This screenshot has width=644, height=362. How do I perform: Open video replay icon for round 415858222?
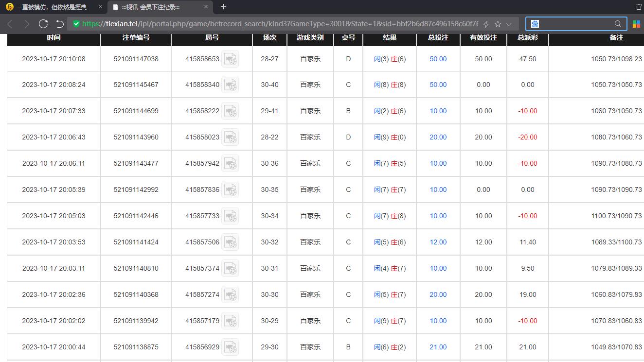tap(230, 111)
